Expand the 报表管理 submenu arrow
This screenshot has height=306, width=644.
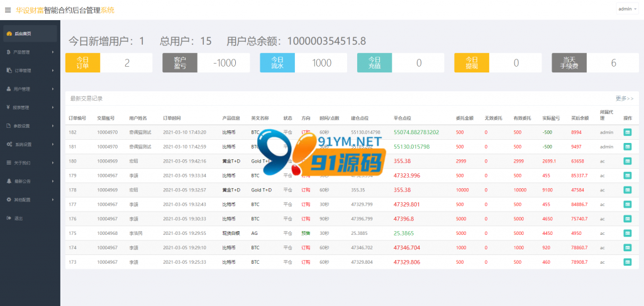tap(53, 107)
